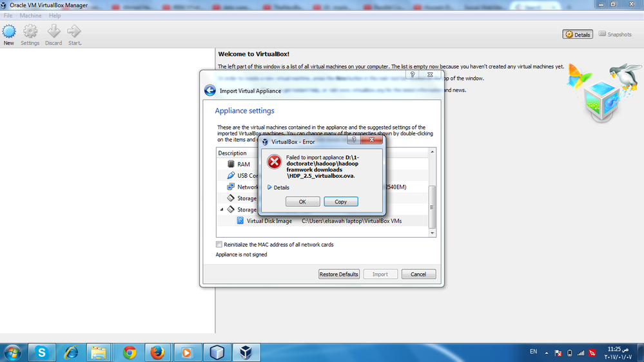This screenshot has width=644, height=362.
Task: Click the appliance list scrollbar down arrow
Action: (432, 233)
